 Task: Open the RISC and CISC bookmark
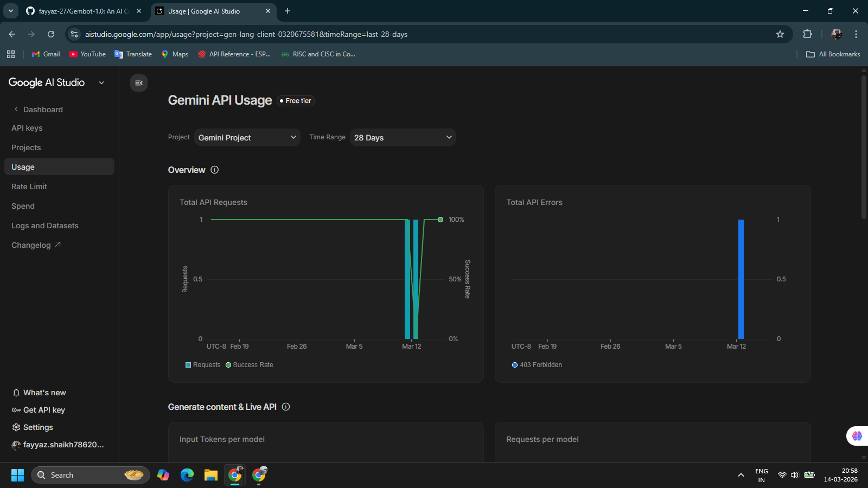(318, 54)
